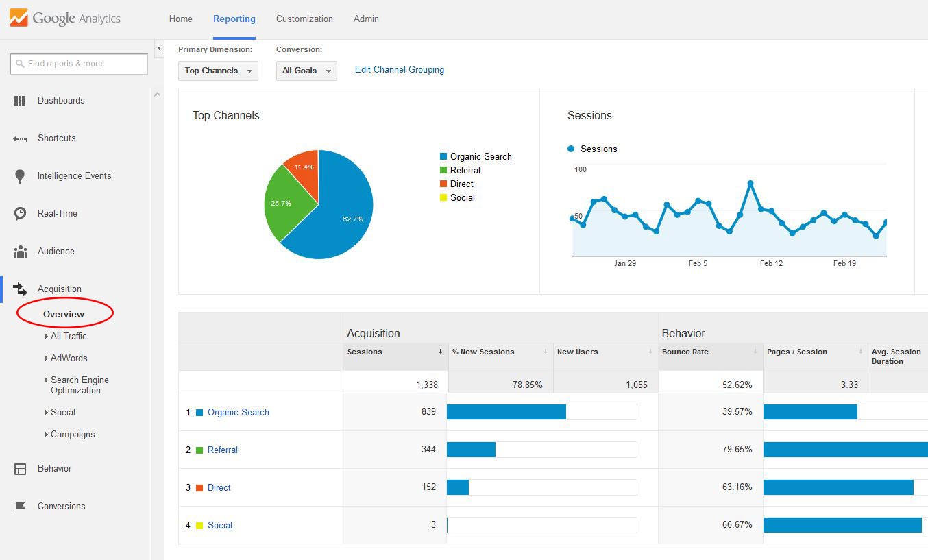
Task: Open Acquisition Overview report
Action: [x=64, y=315]
